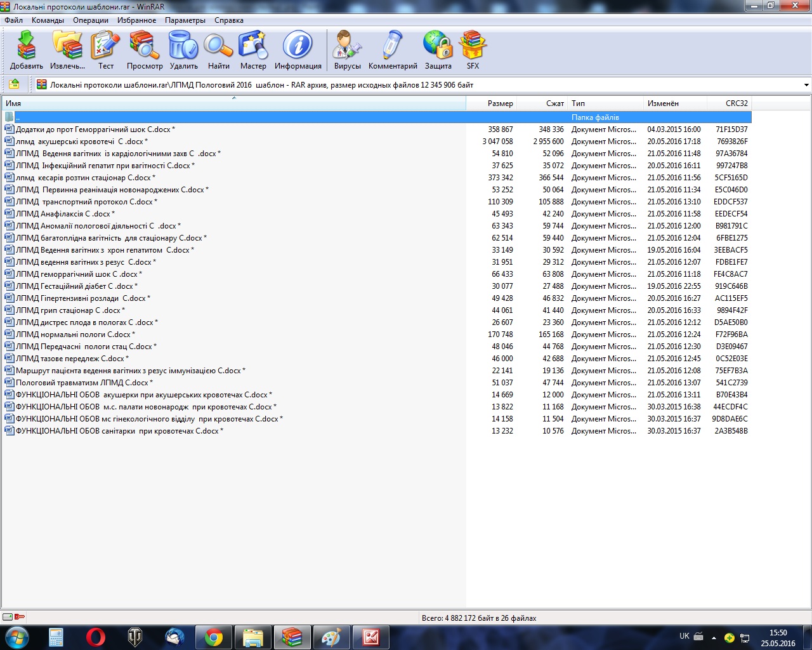The image size is (812, 650).
Task: Click size value 3 047 058
Action: tap(497, 141)
